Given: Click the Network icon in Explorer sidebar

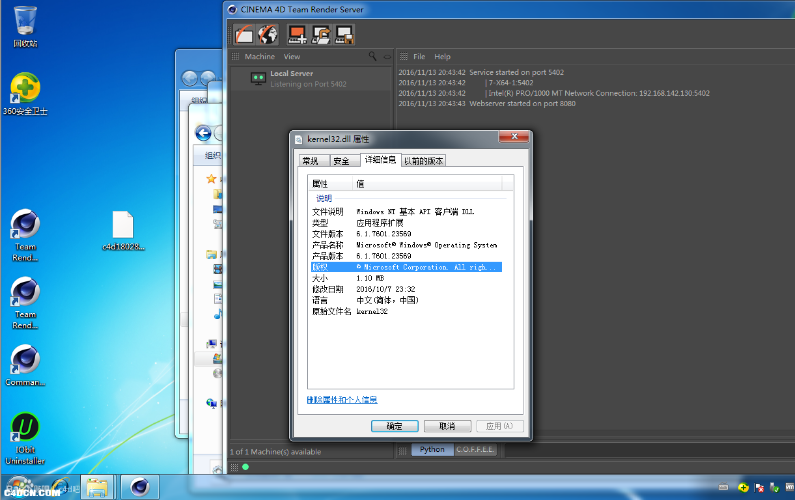Looking at the screenshot, I should coord(212,403).
